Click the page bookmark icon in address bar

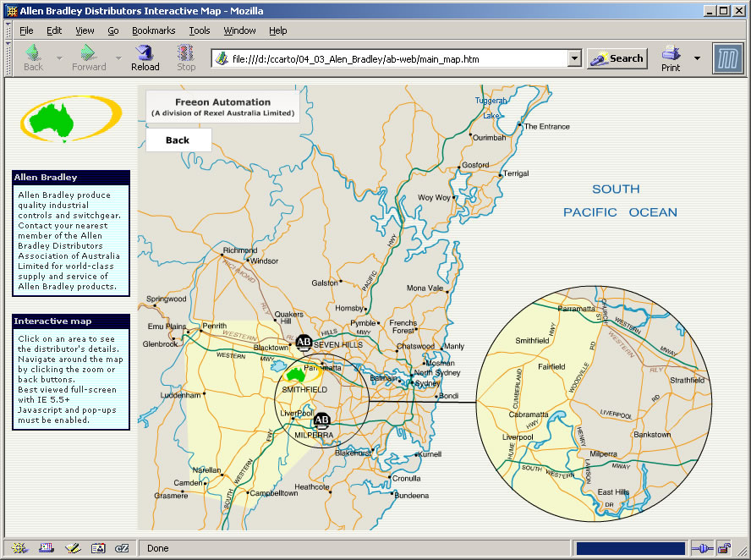tap(222, 59)
